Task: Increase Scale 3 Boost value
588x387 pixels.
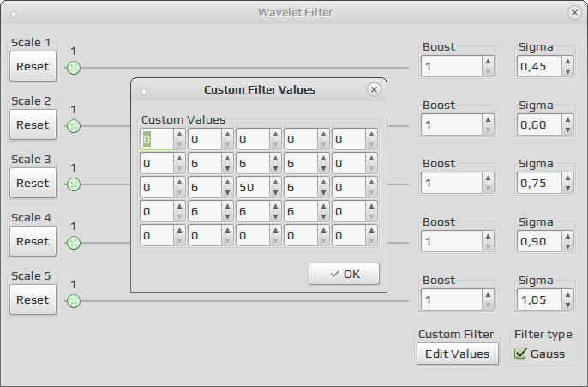Action: click(x=488, y=178)
